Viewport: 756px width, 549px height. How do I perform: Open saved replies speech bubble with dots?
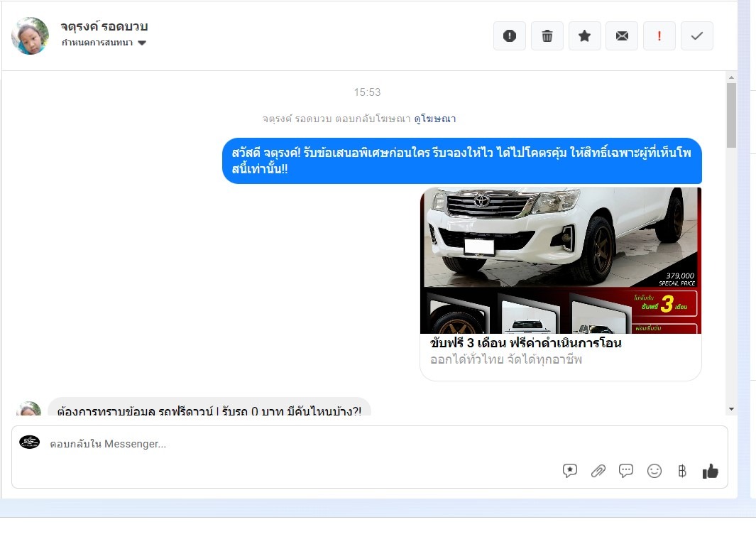tap(626, 471)
